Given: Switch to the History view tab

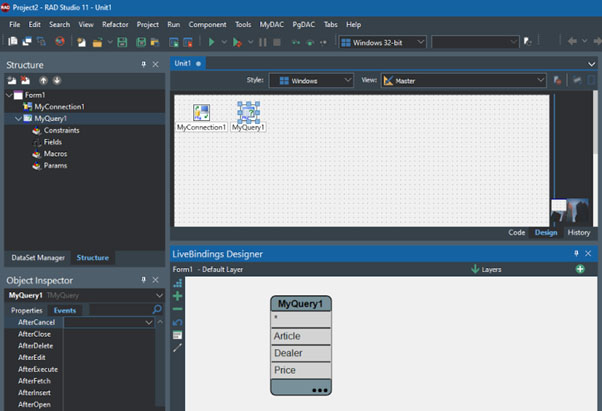Looking at the screenshot, I should (579, 233).
